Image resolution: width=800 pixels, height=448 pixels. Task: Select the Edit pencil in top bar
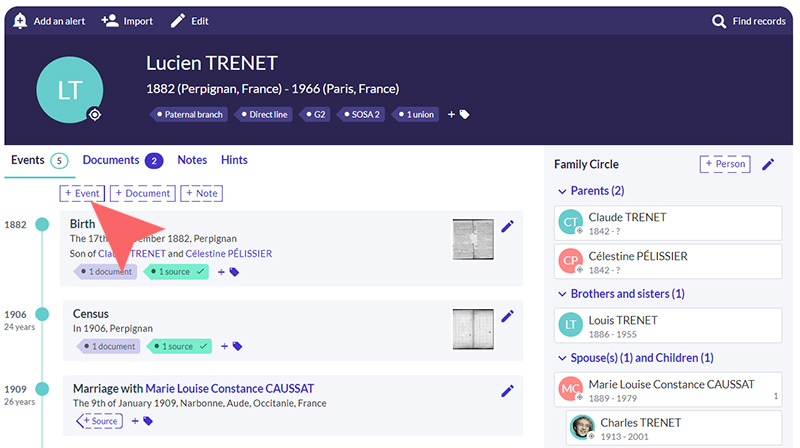click(178, 21)
